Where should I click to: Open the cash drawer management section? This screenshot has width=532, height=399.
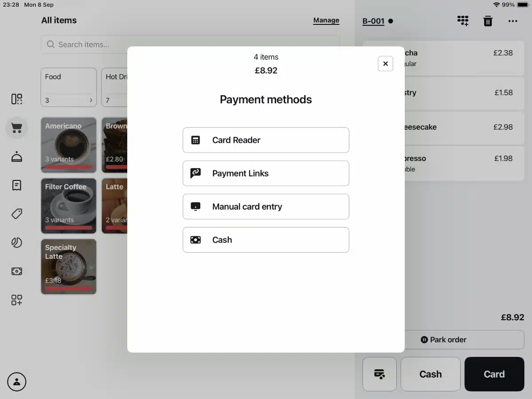(16, 271)
